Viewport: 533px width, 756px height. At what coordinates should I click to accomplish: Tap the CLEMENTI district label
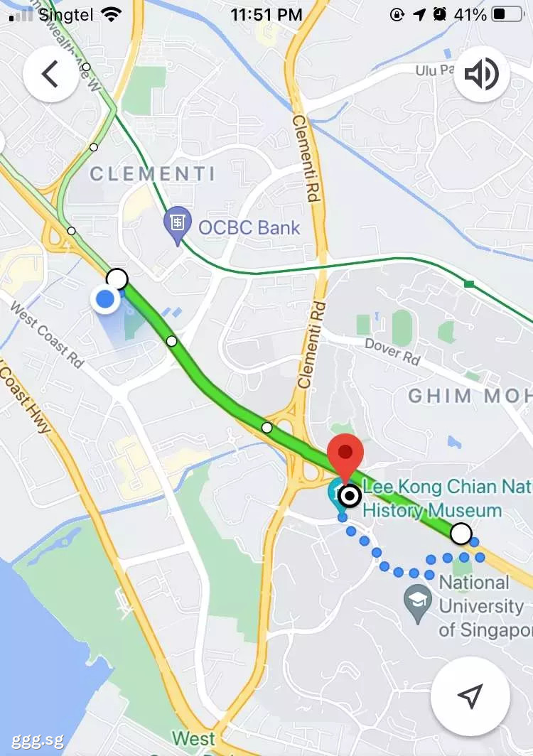(x=152, y=173)
